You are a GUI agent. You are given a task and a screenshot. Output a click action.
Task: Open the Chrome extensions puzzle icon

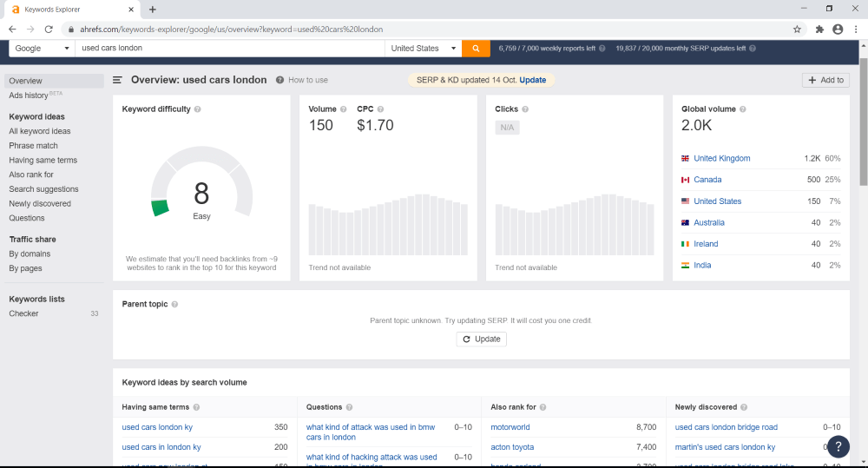[819, 29]
